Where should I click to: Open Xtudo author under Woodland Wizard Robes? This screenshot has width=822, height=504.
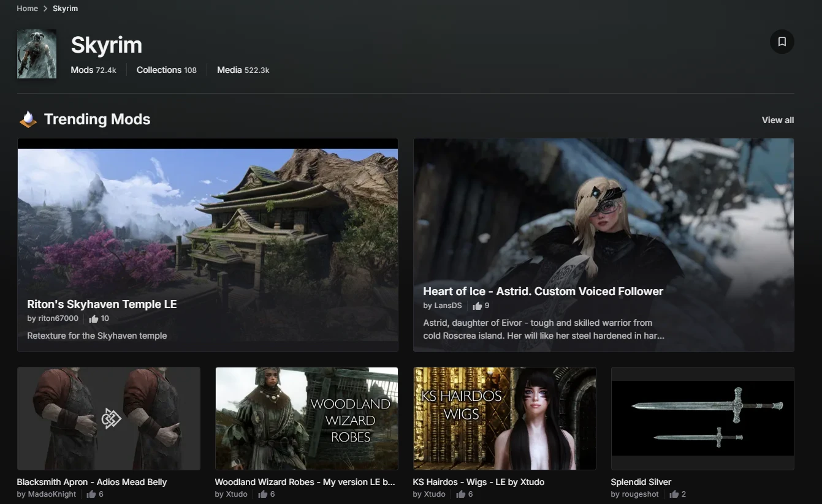pos(237,494)
